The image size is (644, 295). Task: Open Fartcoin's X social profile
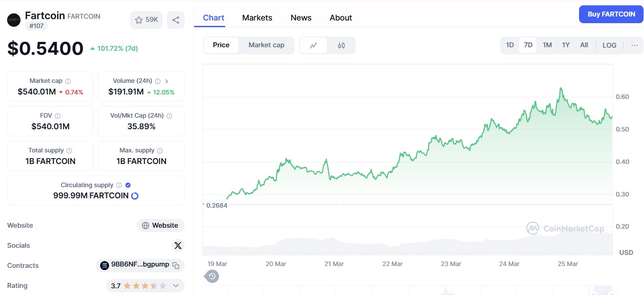(x=178, y=245)
